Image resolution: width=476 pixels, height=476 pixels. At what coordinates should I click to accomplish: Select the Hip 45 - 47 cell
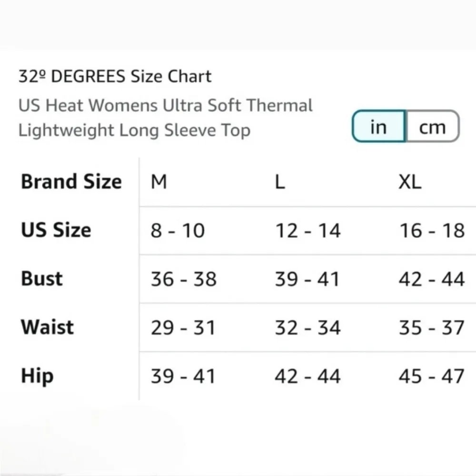[431, 377]
